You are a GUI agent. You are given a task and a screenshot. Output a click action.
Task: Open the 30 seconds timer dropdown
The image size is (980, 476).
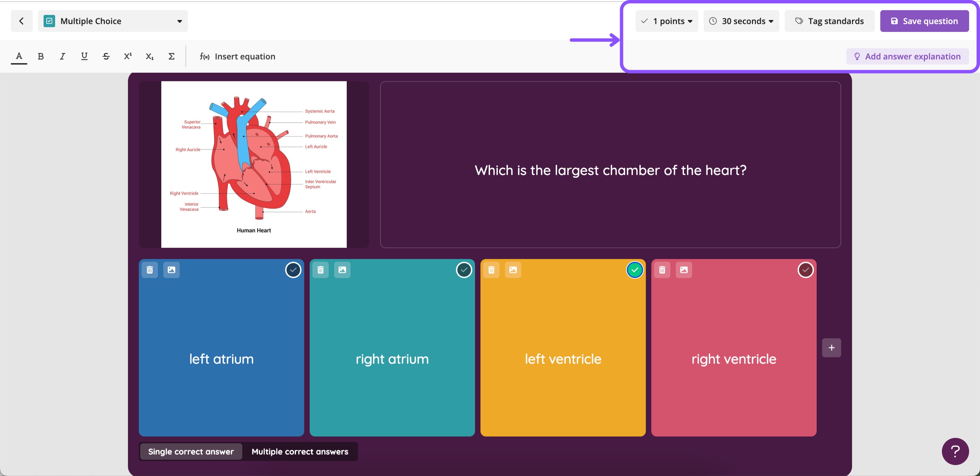click(741, 21)
